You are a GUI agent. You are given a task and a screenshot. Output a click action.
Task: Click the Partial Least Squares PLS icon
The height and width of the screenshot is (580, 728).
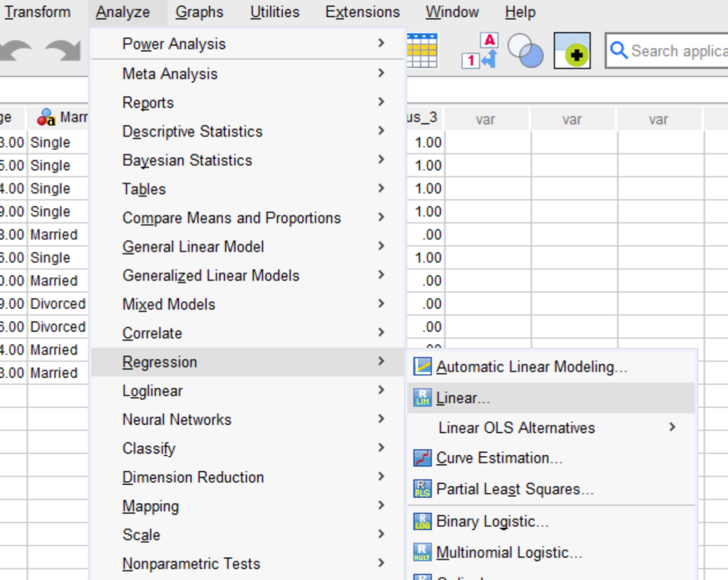tap(422, 489)
